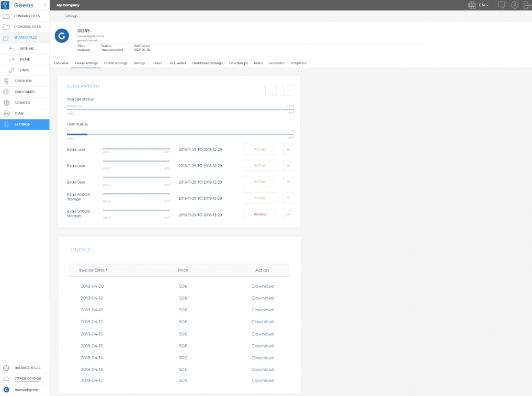The height and width of the screenshot is (396, 532).
Task: Click Settings breadcrumb text
Action: [71, 16]
